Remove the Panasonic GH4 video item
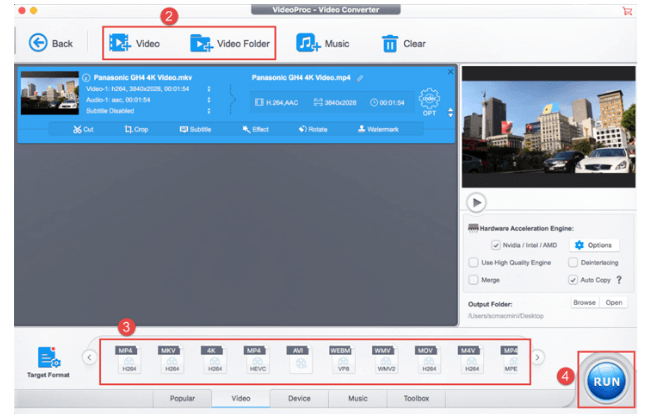 pos(450,72)
